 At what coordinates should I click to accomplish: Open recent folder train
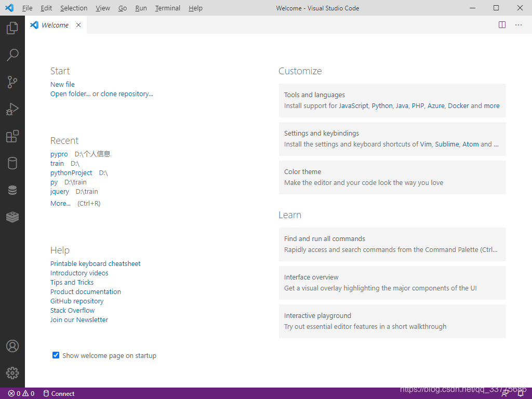57,164
